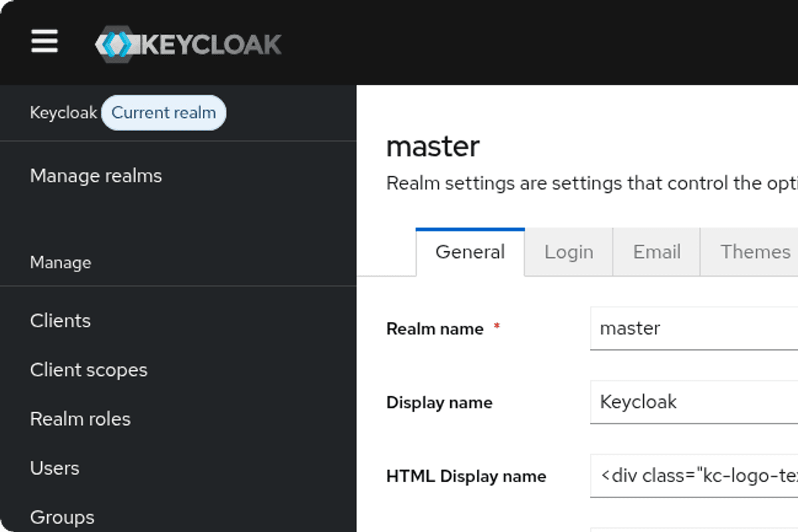Switch to the Email tab
798x532 pixels.
coord(656,252)
